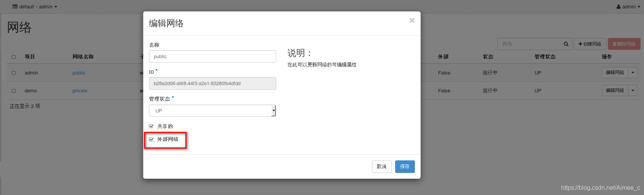Click 编辑网络 in the private row

(x=615, y=90)
